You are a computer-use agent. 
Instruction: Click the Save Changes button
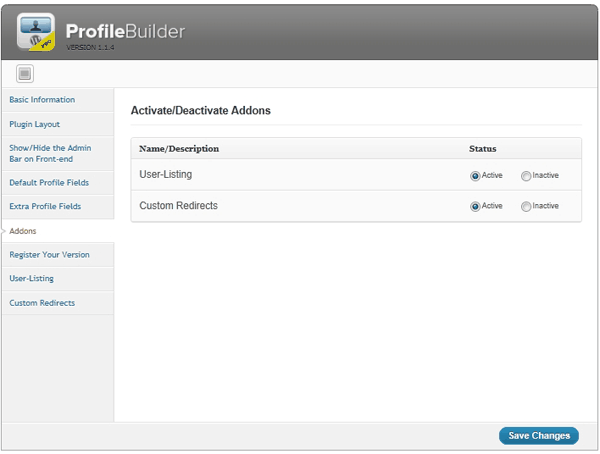pos(539,436)
